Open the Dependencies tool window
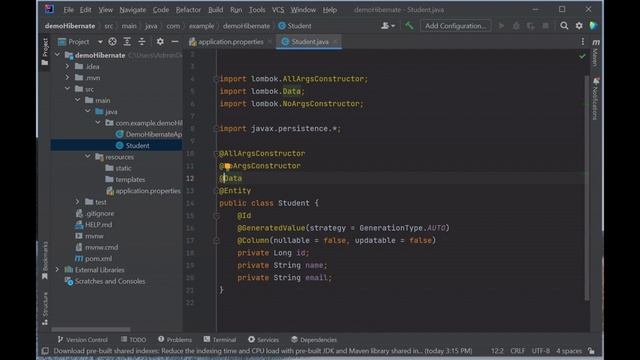Image resolution: width=640 pixels, height=360 pixels. (314, 340)
